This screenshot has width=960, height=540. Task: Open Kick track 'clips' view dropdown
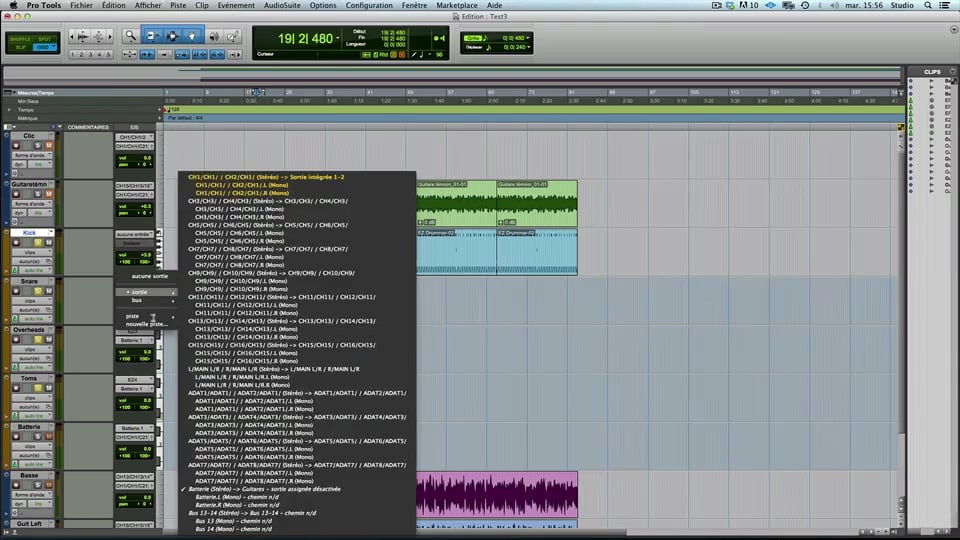(x=32, y=252)
